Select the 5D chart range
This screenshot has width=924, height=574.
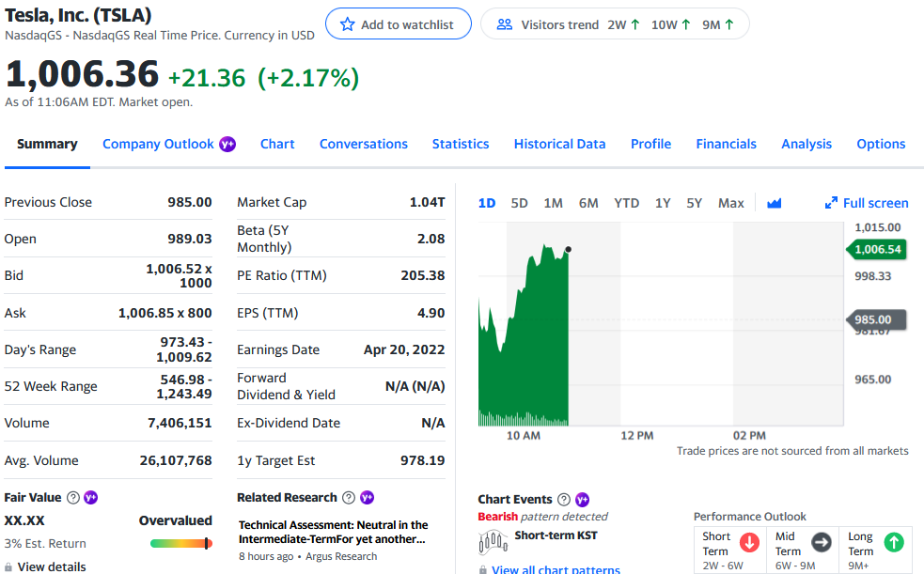pyautogui.click(x=519, y=203)
